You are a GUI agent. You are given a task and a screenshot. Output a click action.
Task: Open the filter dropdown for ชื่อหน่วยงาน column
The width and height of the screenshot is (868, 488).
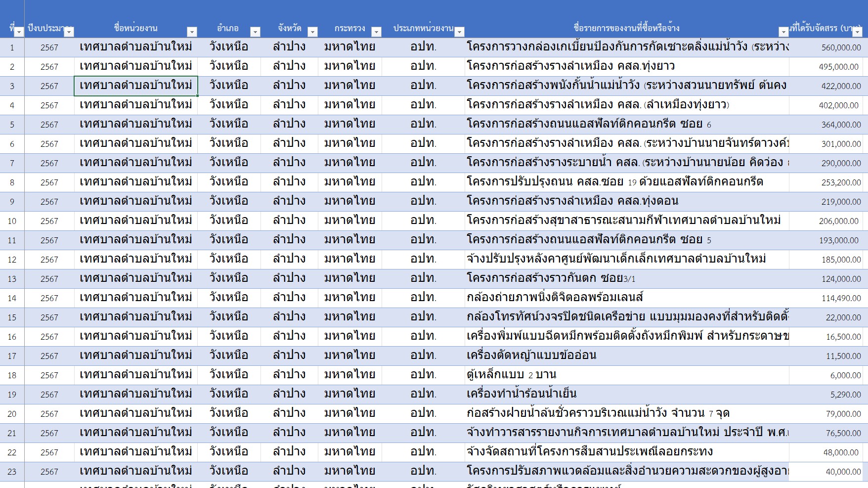click(192, 32)
